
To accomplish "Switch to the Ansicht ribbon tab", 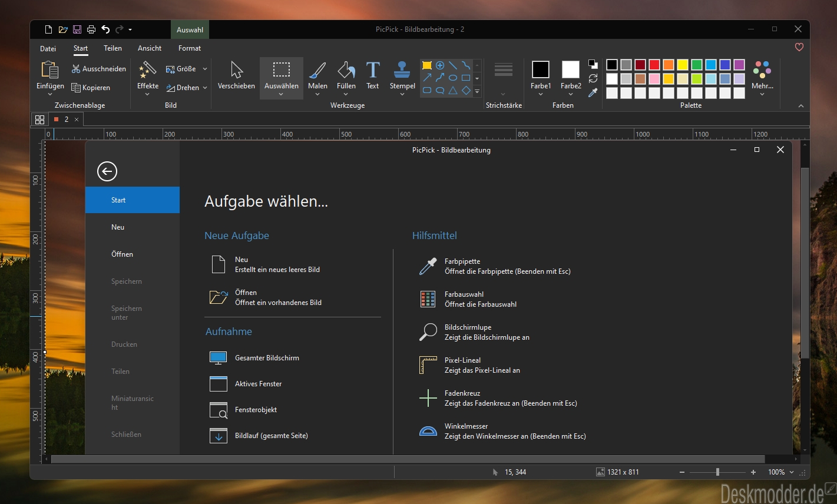I will coord(150,48).
